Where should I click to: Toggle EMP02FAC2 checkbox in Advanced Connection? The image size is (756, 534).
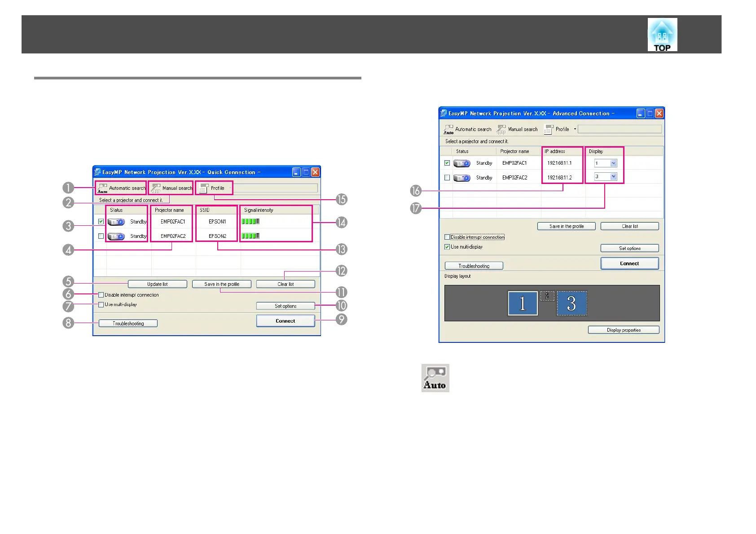tap(447, 178)
